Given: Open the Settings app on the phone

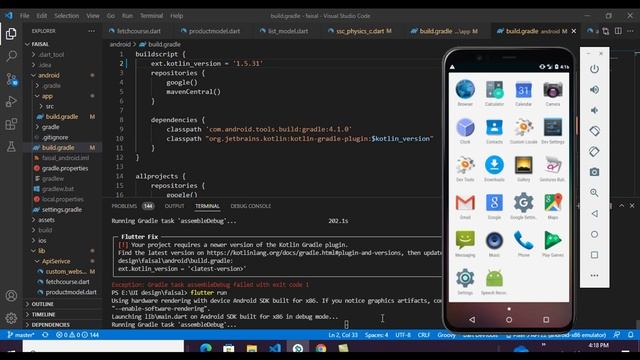Looking at the screenshot, I should 465,281.
